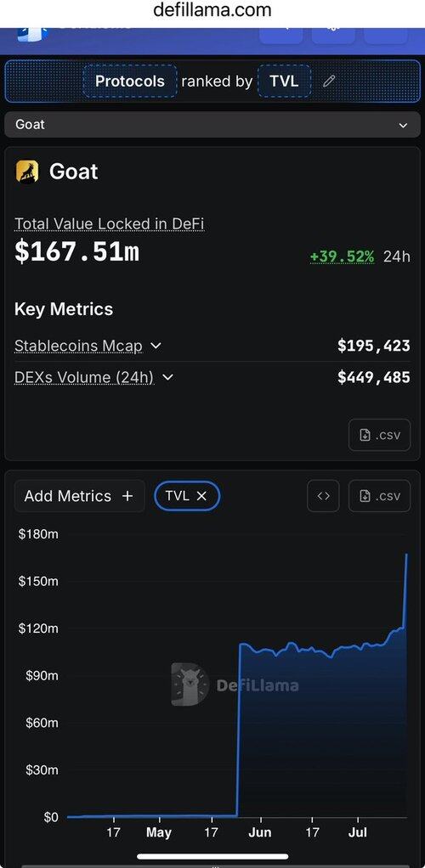
Task: Expand the DEXs Volume (24h) metric
Action: (x=168, y=378)
